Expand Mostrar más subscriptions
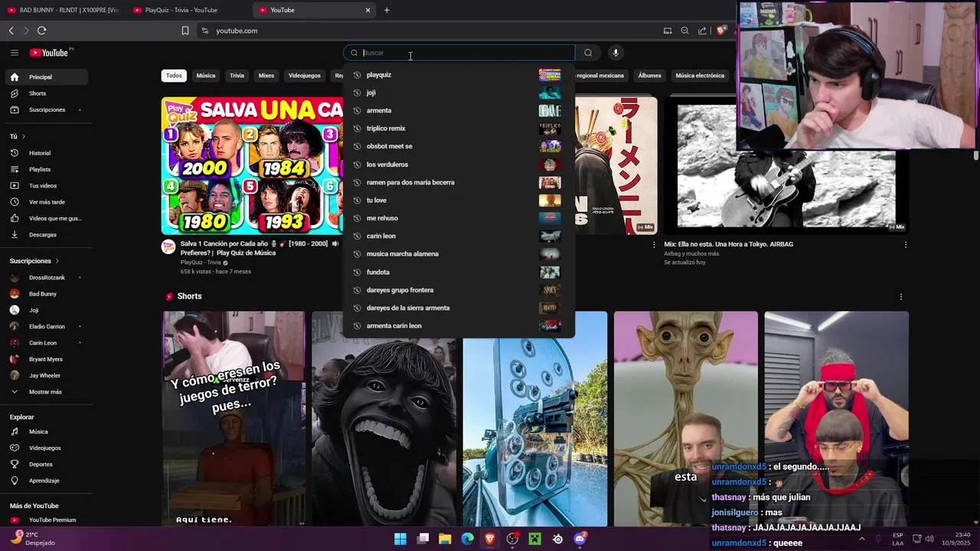980x551 pixels. tap(45, 392)
